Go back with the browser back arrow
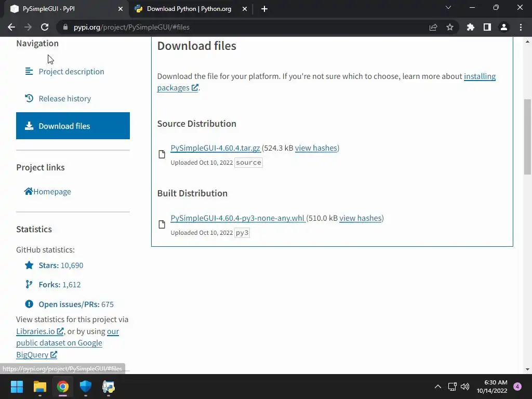The width and height of the screenshot is (532, 399). (11, 27)
